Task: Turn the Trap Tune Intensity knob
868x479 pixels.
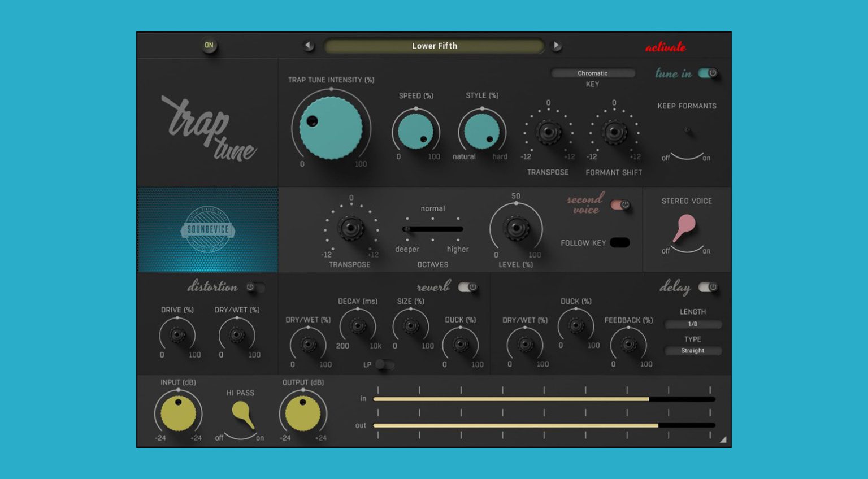Action: 330,129
